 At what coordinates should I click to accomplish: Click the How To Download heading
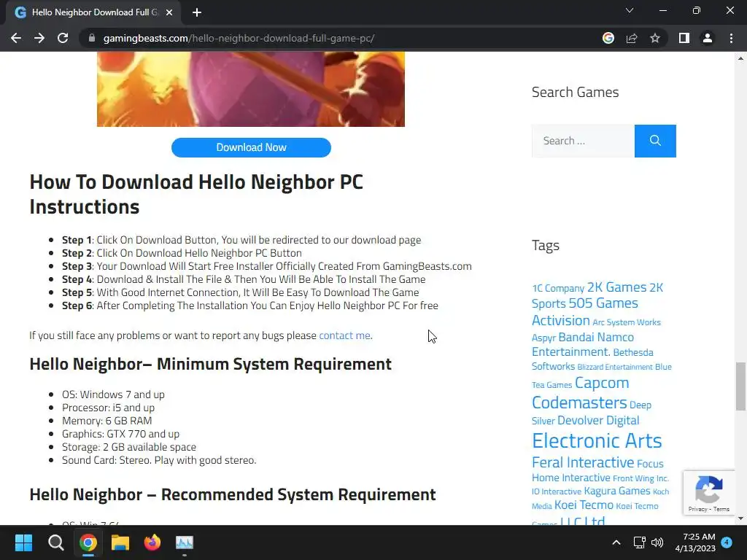pyautogui.click(x=196, y=194)
